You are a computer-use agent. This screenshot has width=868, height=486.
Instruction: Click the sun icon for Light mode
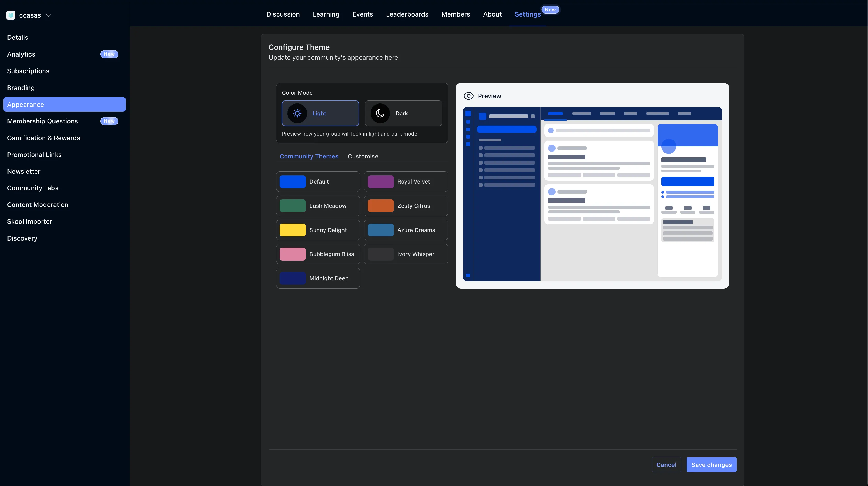point(297,113)
